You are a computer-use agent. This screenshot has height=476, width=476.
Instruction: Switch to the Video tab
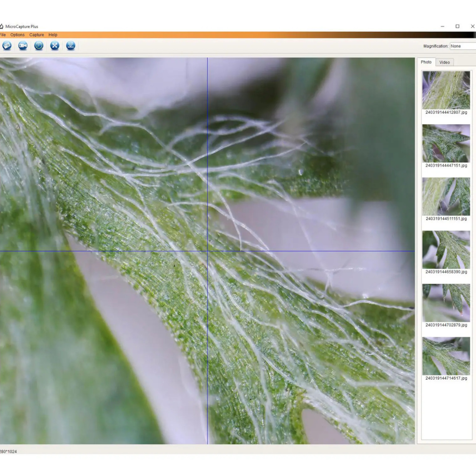444,62
